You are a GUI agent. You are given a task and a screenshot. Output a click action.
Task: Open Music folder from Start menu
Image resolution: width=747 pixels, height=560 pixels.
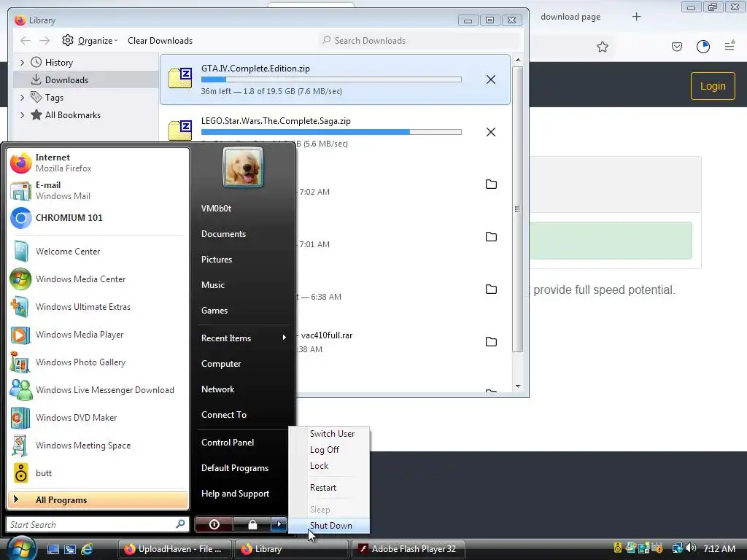[x=212, y=285]
